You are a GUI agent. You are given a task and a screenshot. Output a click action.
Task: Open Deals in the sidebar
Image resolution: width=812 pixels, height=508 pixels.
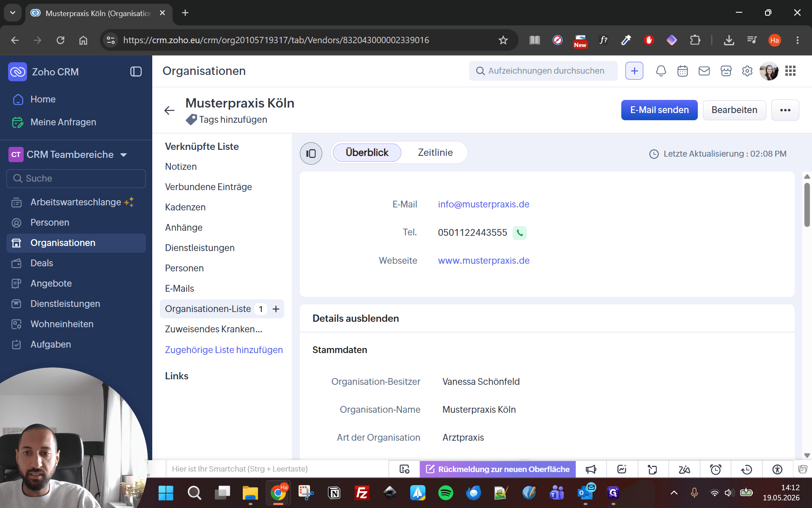(x=76, y=263)
